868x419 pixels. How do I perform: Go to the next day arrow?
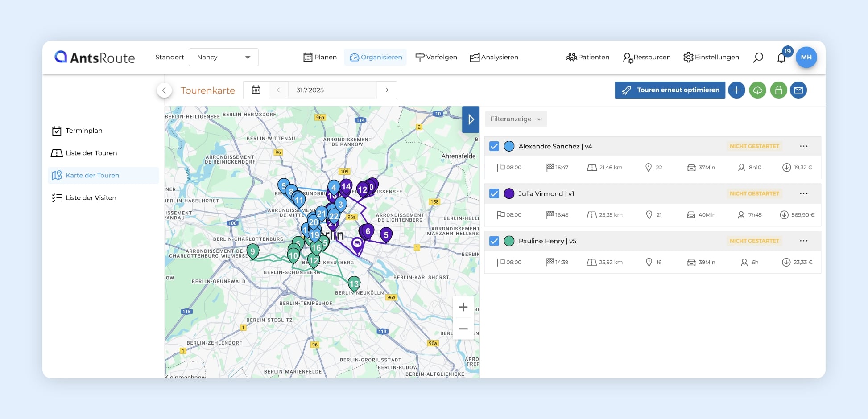tap(387, 90)
